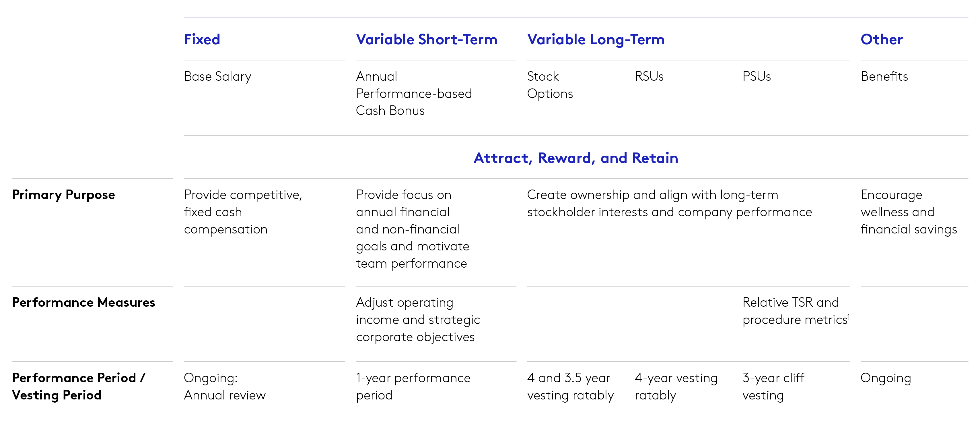Select the Benefits label

click(x=884, y=76)
